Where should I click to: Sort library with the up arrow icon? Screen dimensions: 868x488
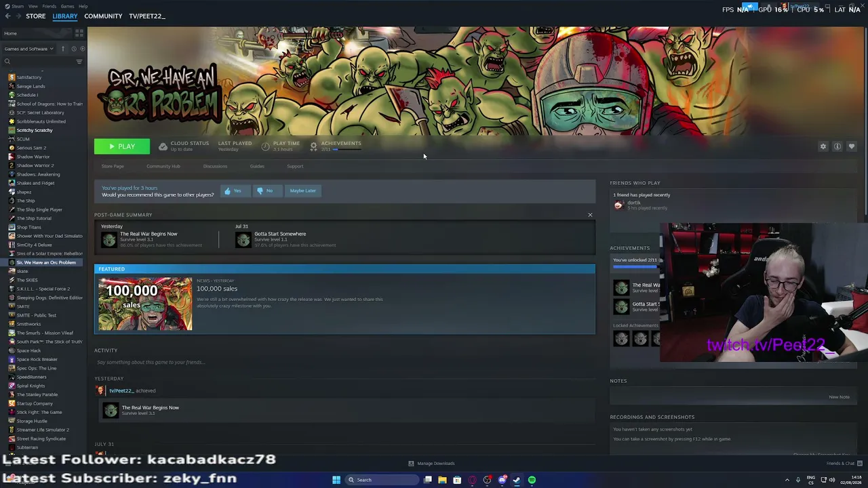pyautogui.click(x=63, y=49)
